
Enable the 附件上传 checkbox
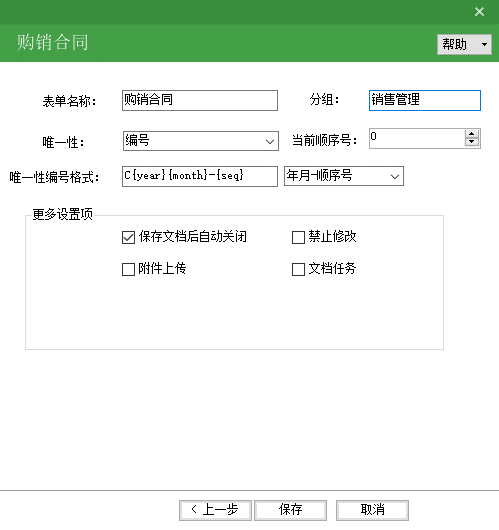point(128,269)
